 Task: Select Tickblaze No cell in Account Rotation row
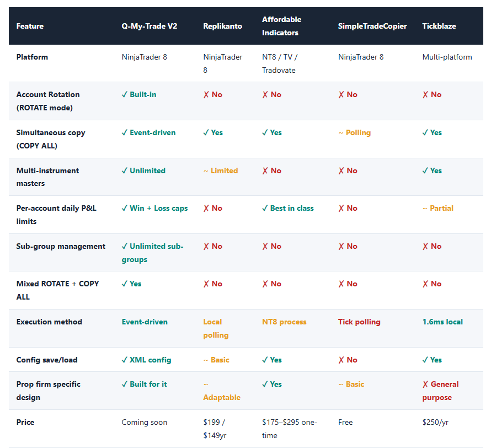click(x=432, y=94)
